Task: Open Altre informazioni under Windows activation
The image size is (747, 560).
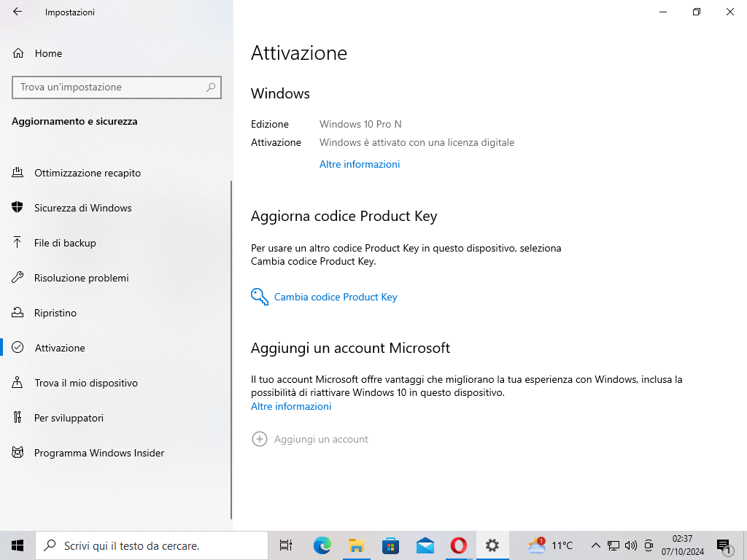Action: [x=360, y=164]
